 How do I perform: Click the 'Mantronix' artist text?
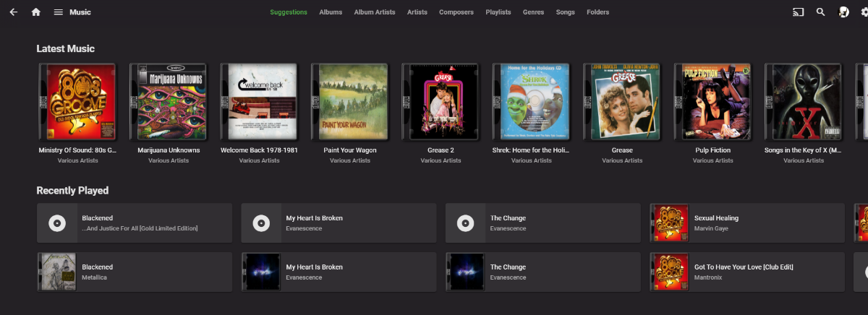coord(708,277)
